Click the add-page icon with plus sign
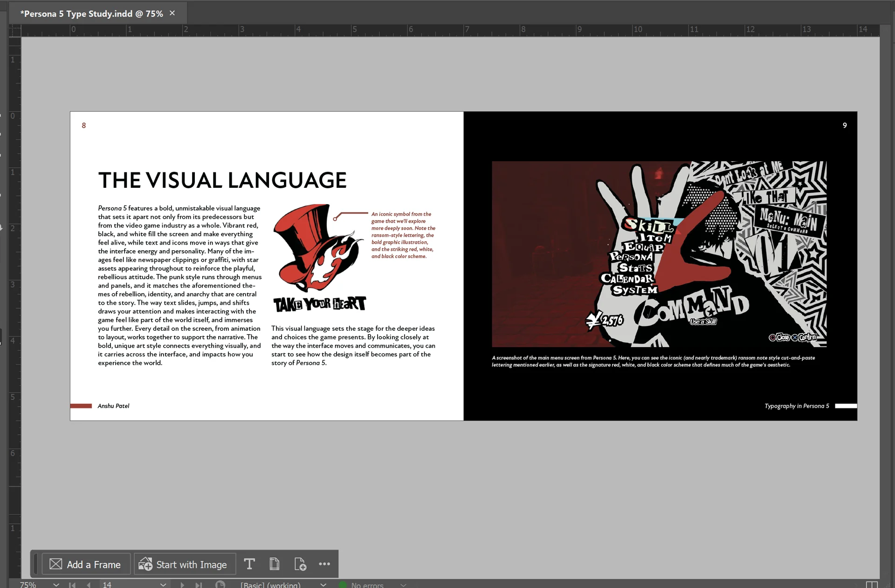Screen dimensions: 895x588 [x=300, y=564]
